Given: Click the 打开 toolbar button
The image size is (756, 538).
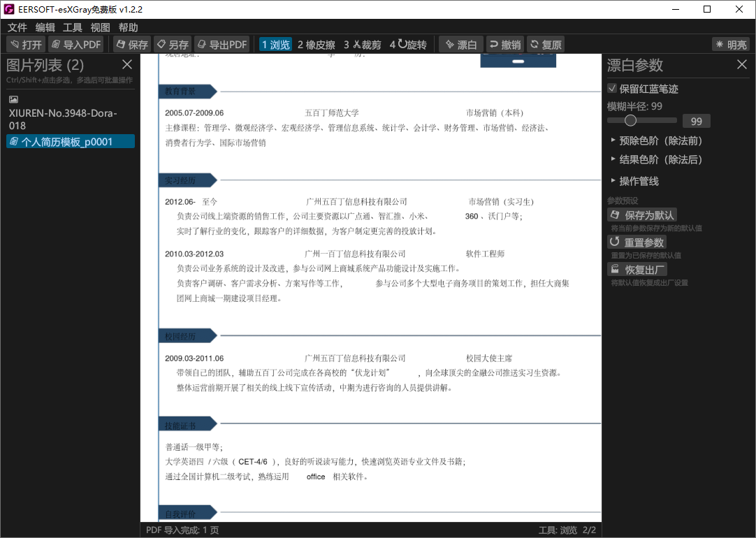Looking at the screenshot, I should pos(26,45).
